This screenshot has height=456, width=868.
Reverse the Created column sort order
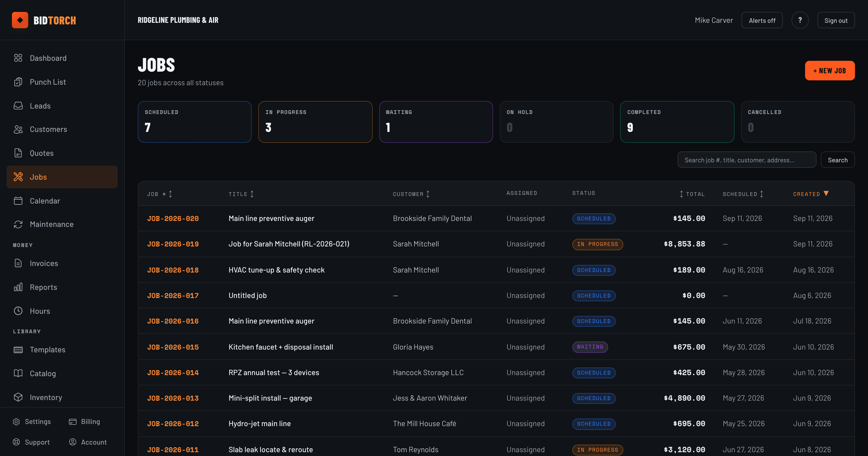pos(811,194)
